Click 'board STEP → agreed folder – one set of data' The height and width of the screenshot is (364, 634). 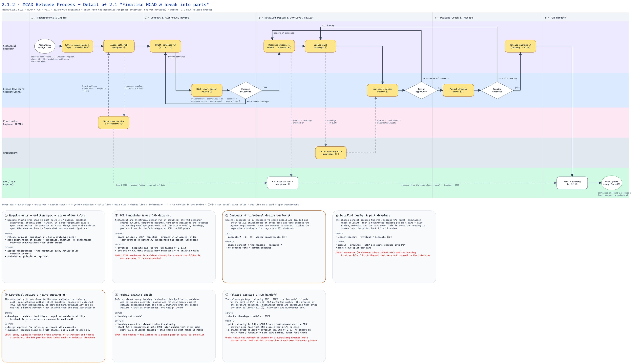coord(141,185)
